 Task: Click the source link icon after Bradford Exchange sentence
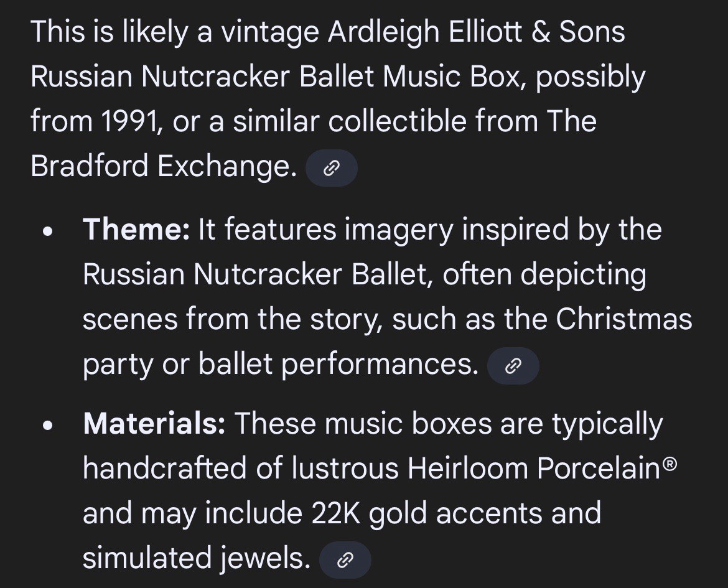332,167
